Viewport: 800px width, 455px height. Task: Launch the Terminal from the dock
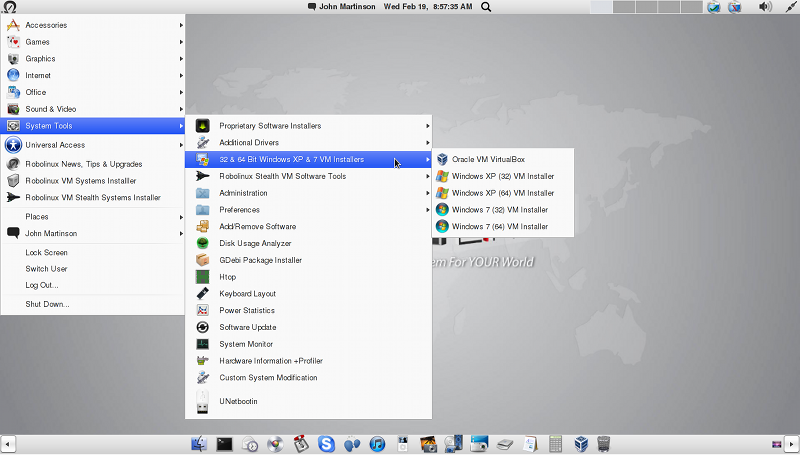(224, 444)
